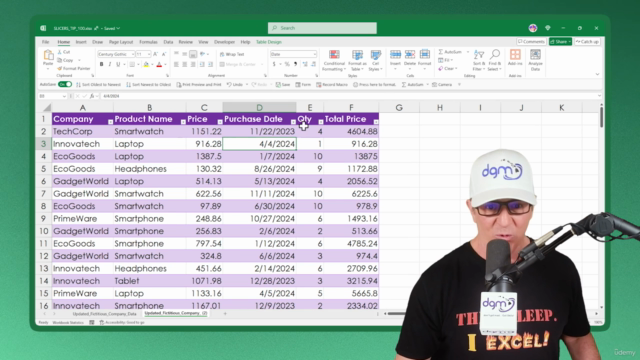Image resolution: width=640 pixels, height=360 pixels.
Task: Open the File menu
Action: (45, 42)
